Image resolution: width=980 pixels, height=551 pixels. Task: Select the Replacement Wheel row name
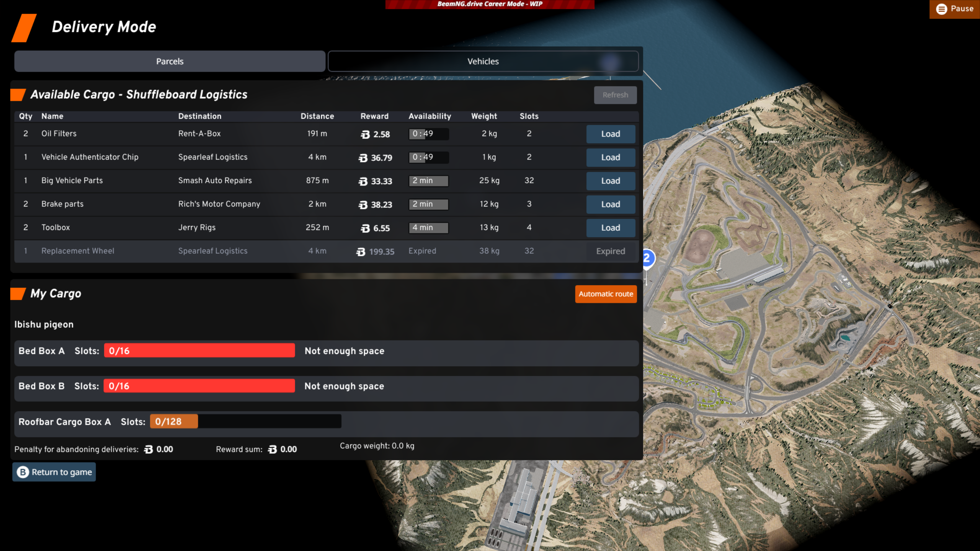pos(78,251)
